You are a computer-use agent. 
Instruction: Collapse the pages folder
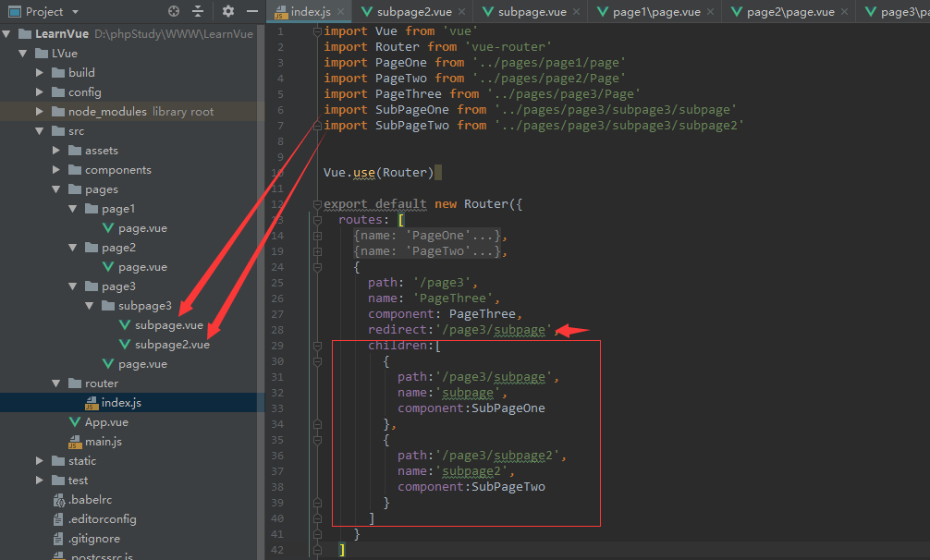(56, 189)
